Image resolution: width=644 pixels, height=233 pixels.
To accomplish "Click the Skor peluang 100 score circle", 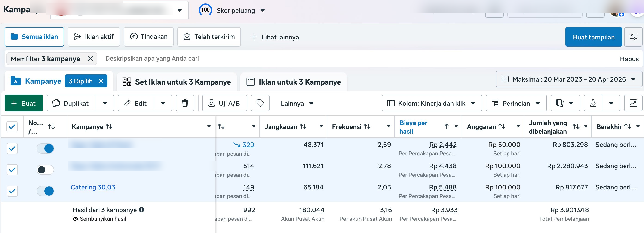I will point(205,10).
